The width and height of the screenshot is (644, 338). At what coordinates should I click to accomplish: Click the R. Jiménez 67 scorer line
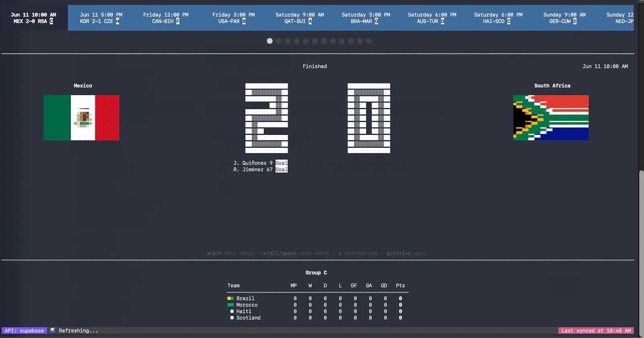pos(260,169)
